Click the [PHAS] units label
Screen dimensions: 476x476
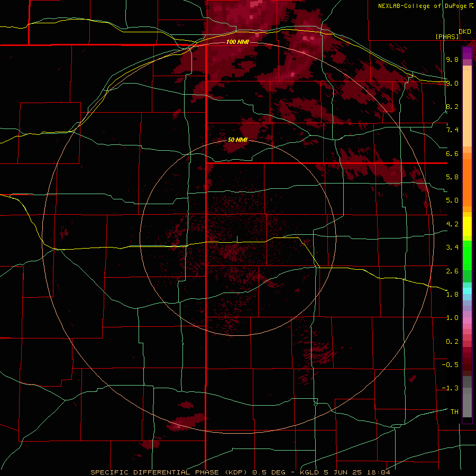pos(447,36)
